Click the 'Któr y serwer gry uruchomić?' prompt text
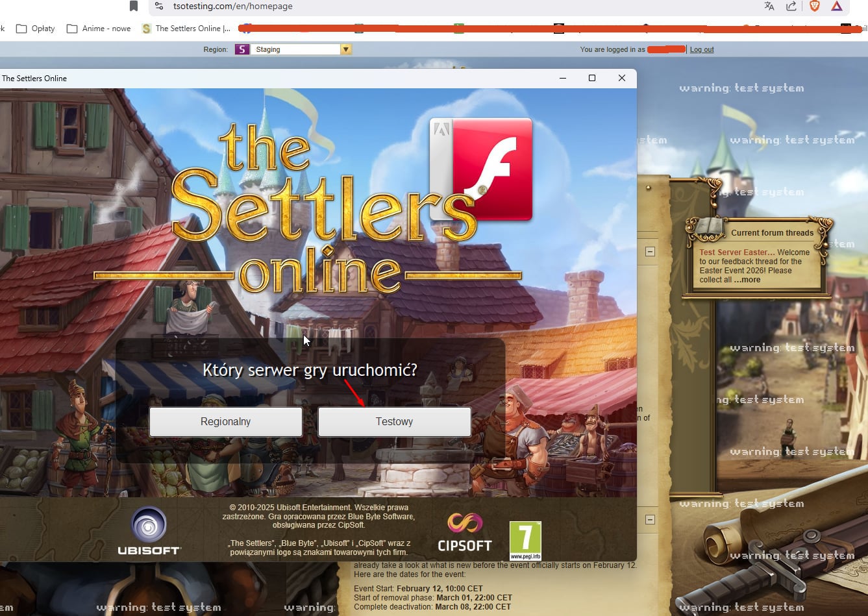Image resolution: width=868 pixels, height=616 pixels. pyautogui.click(x=310, y=370)
